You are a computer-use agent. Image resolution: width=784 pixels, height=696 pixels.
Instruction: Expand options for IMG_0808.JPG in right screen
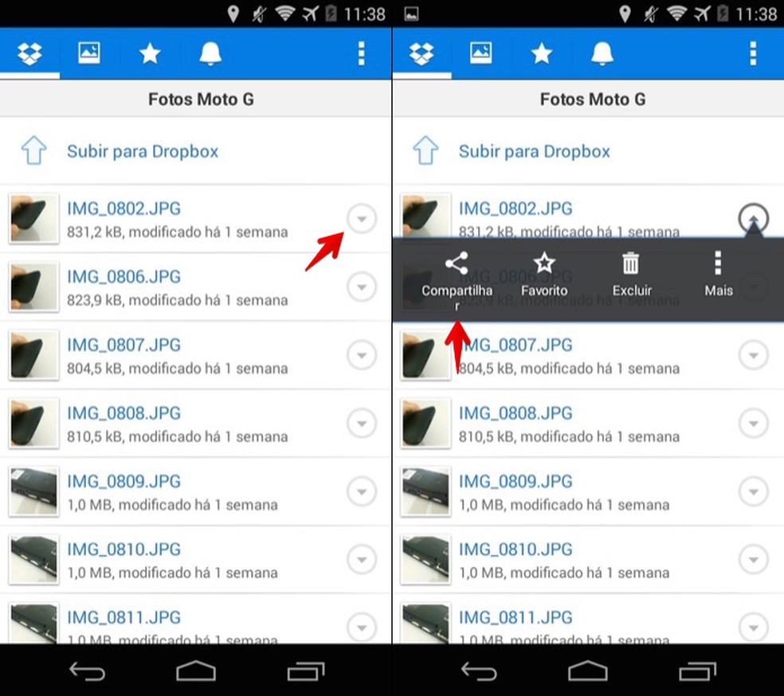click(x=754, y=423)
